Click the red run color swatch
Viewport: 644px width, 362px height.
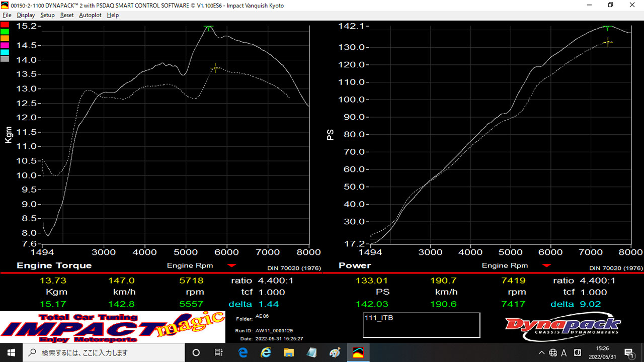pyautogui.click(x=5, y=24)
